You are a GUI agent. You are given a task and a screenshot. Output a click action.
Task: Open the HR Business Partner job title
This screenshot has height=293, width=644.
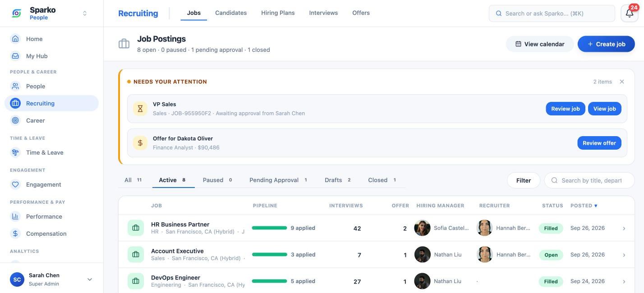[180, 224]
